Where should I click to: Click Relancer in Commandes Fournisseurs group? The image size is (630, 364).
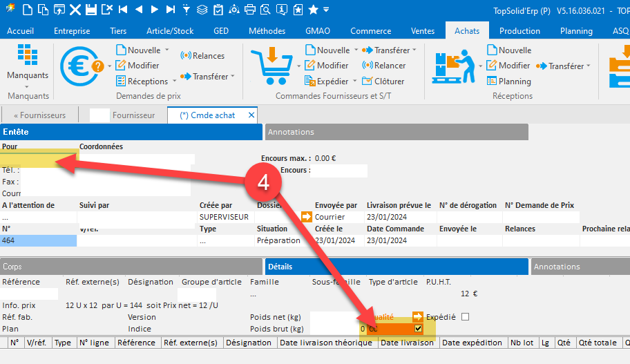pyautogui.click(x=383, y=65)
